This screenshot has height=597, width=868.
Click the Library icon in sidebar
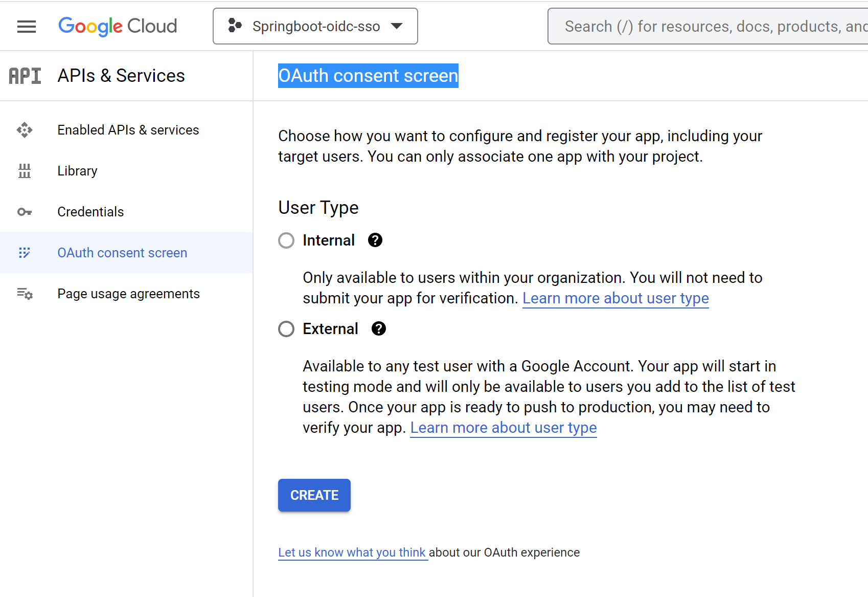point(25,171)
